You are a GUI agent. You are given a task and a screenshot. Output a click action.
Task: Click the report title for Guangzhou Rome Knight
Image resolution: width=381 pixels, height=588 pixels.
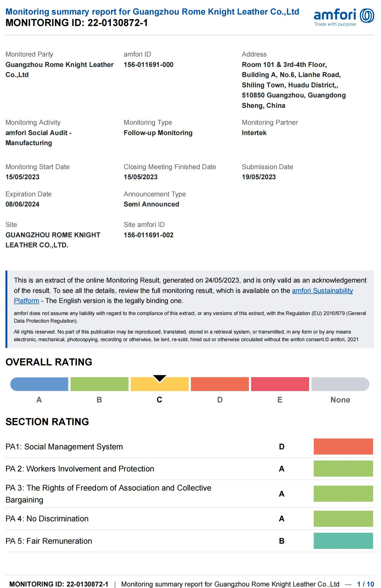point(152,12)
